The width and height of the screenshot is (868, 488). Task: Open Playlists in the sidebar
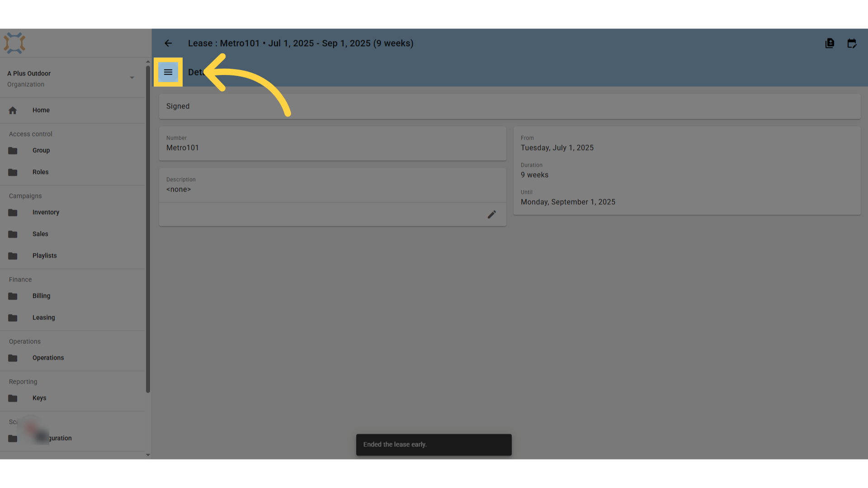[x=72, y=256]
